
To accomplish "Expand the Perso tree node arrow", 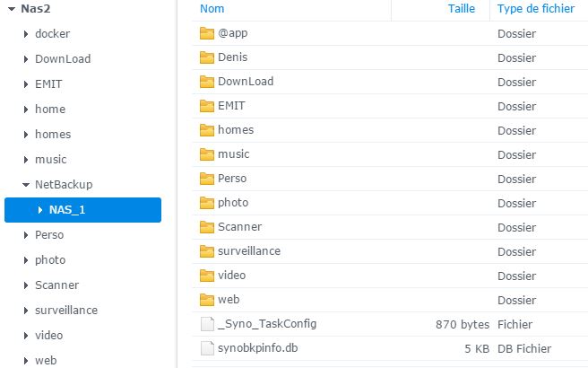I will coord(25,235).
